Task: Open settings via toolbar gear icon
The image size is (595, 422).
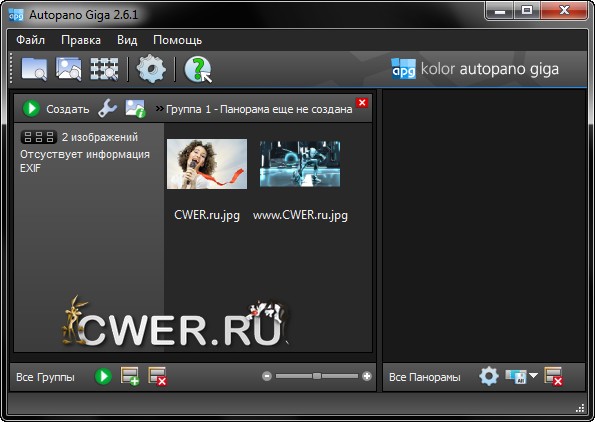Action: click(151, 69)
